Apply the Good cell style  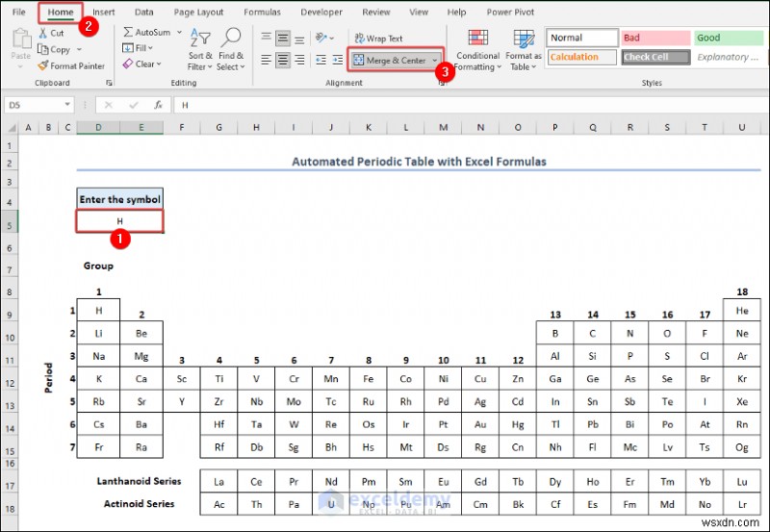click(x=729, y=38)
